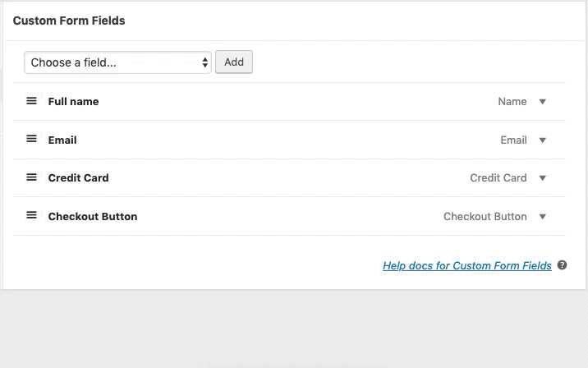
Task: Select the Email field title
Action: click(x=62, y=140)
